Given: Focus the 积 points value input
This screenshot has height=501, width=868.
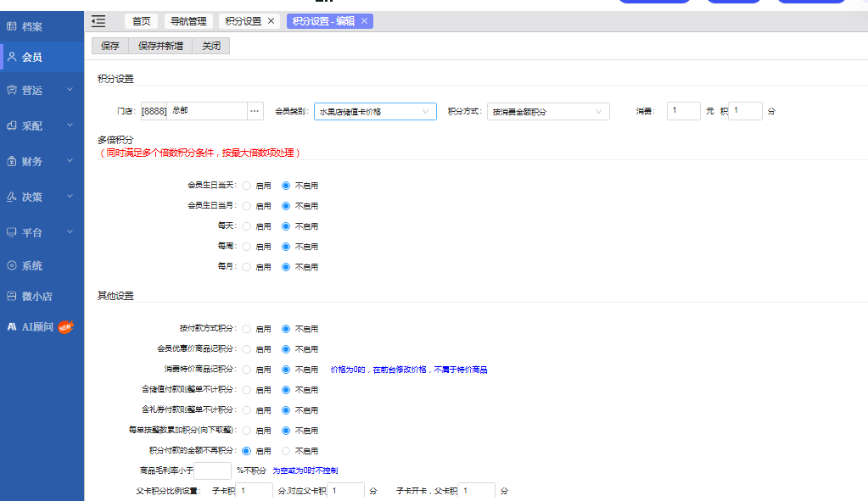Looking at the screenshot, I should click(x=746, y=111).
